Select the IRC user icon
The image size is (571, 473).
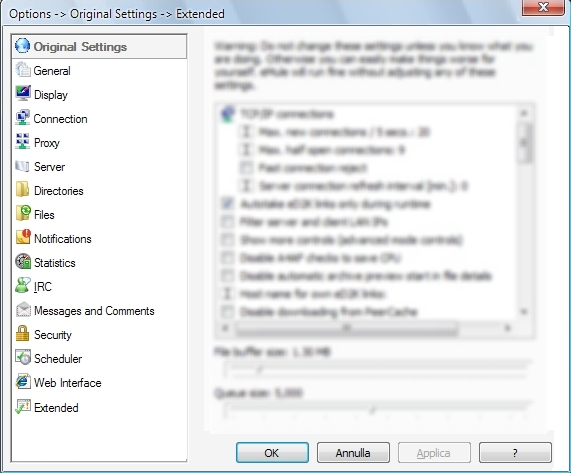pos(23,286)
